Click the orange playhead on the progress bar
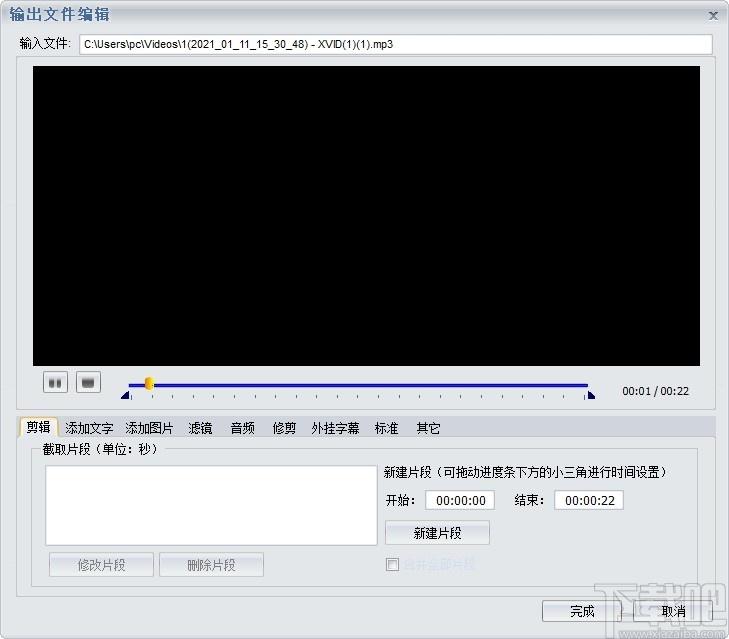The image size is (729, 639). (x=149, y=383)
